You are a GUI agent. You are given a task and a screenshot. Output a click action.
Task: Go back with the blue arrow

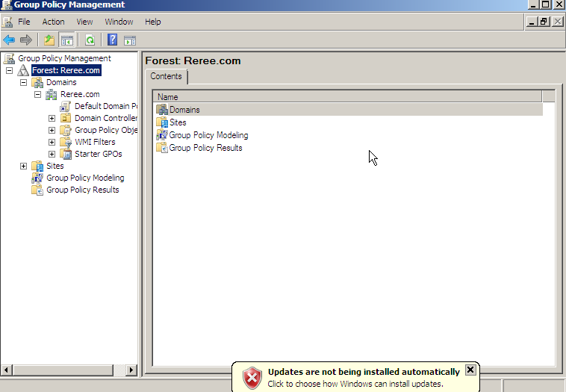tap(9, 40)
